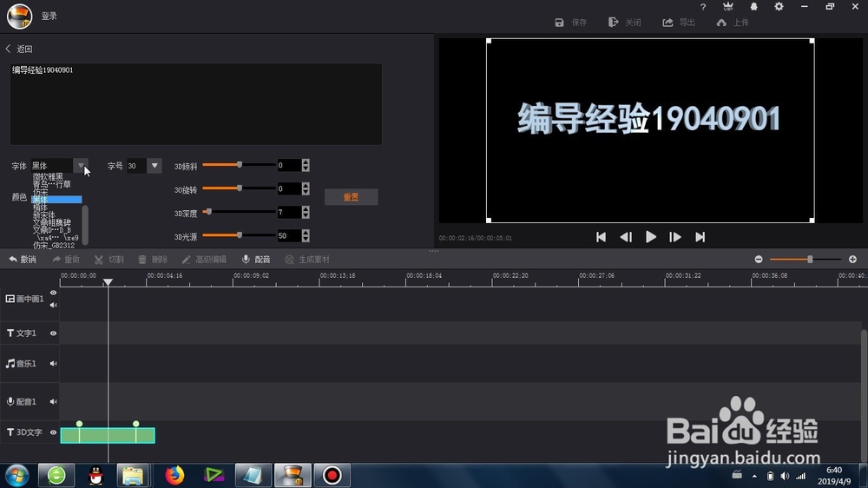Select 文鼎粗魏碑 in the font list

tap(51, 222)
